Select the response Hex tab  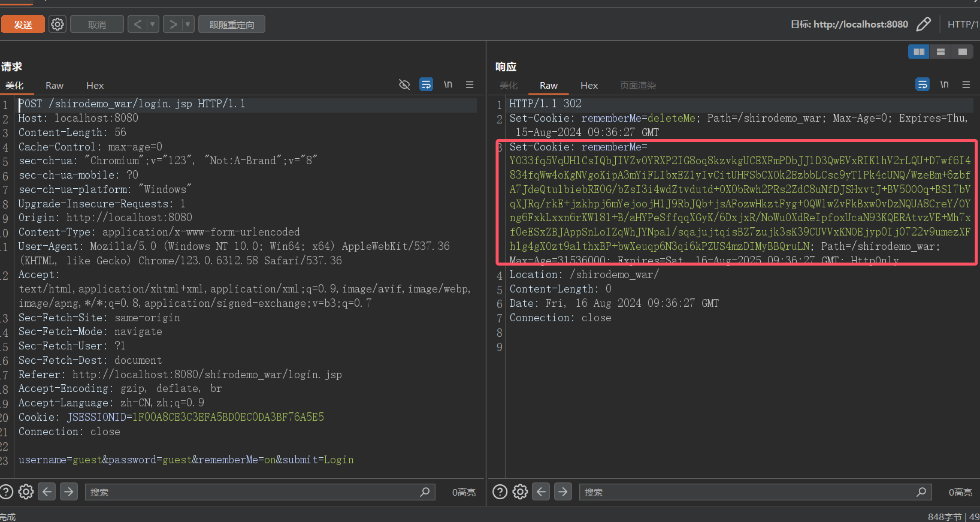(589, 86)
